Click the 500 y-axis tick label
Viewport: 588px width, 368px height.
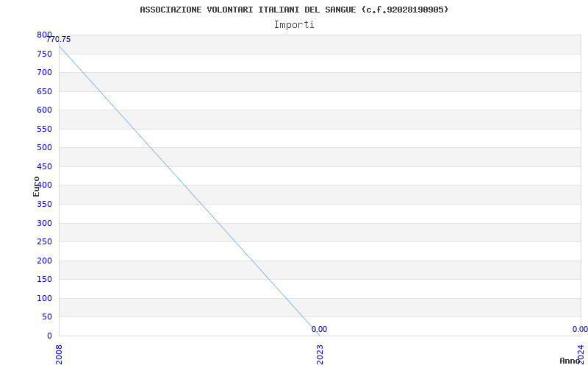coord(44,148)
